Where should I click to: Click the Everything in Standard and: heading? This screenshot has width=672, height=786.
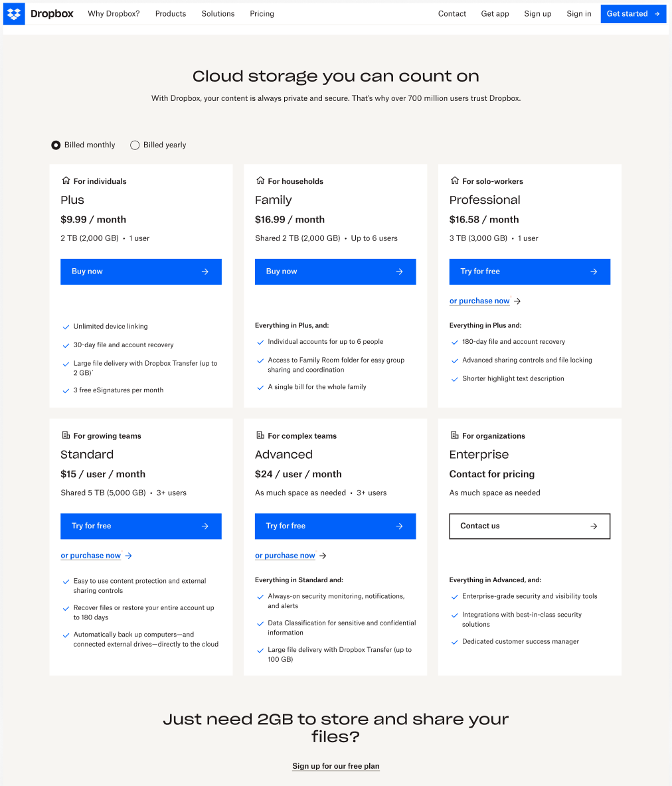pyautogui.click(x=299, y=580)
